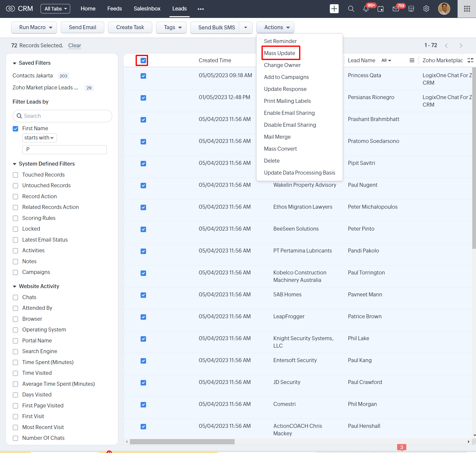Go to next page arrow
Screen dimensions: 476x453
(x=461, y=46)
